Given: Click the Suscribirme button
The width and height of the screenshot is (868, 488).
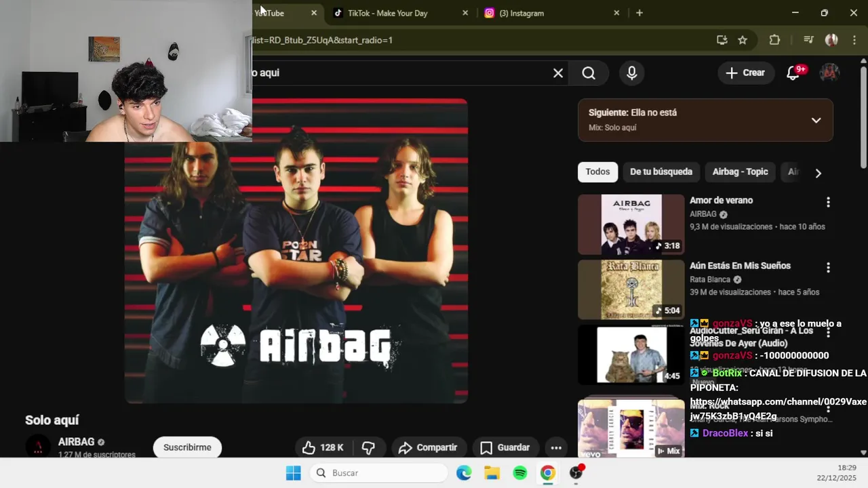Looking at the screenshot, I should [187, 447].
